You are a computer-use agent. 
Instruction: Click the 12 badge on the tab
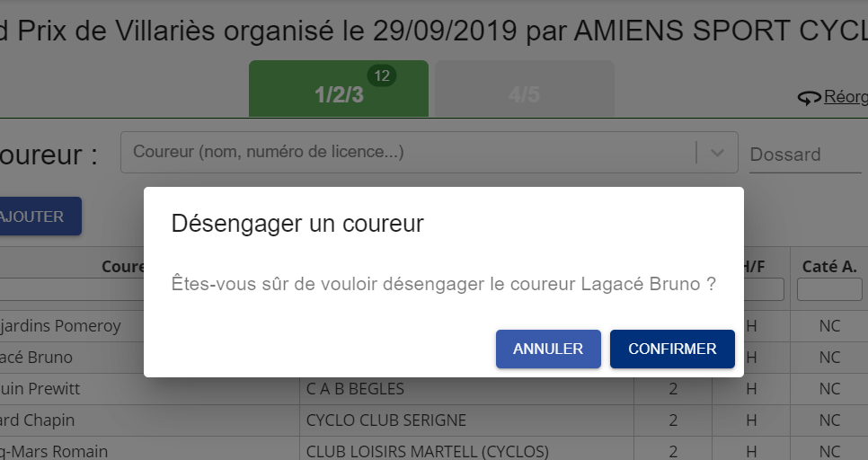click(382, 75)
